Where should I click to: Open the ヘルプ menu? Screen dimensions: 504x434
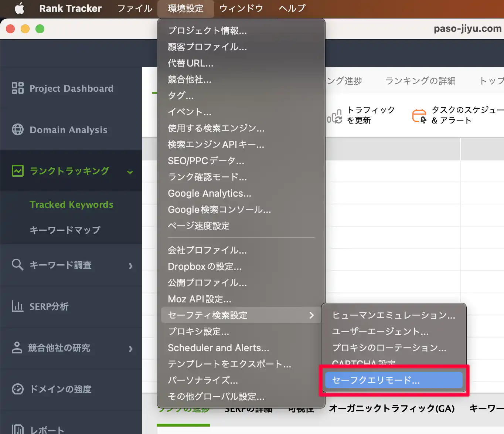pyautogui.click(x=292, y=8)
